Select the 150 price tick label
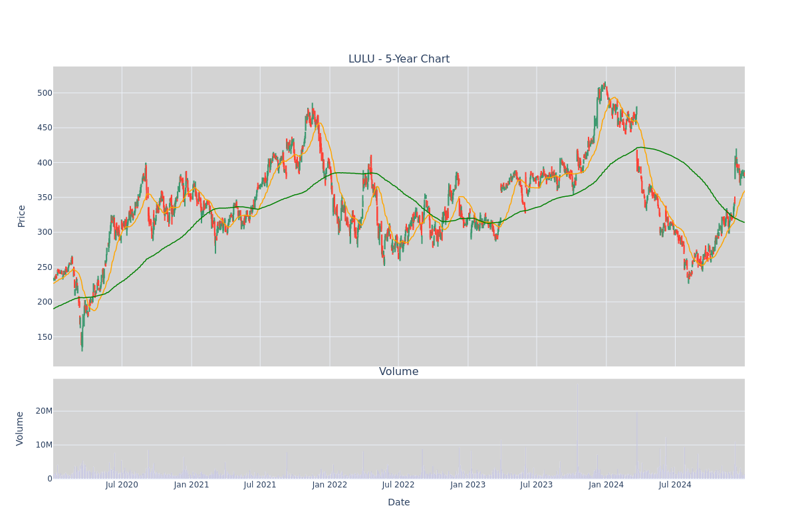Viewport: 798px width, 532px height. 44,337
